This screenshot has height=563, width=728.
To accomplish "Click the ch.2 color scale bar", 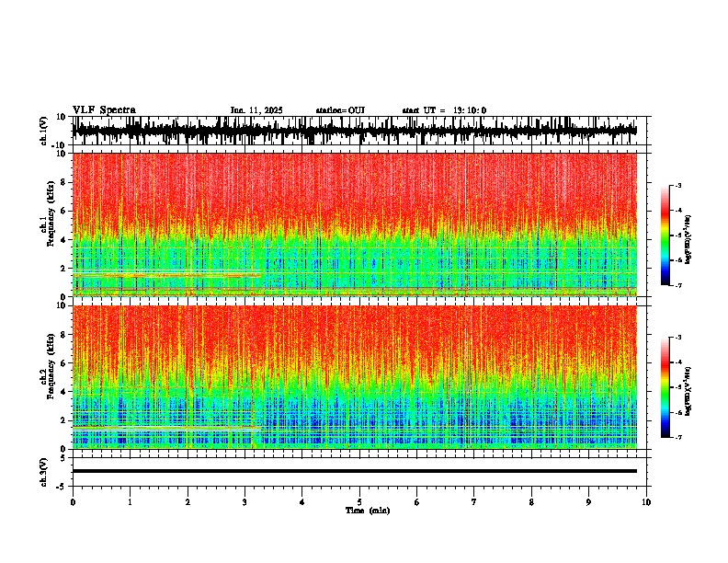I will [665, 387].
